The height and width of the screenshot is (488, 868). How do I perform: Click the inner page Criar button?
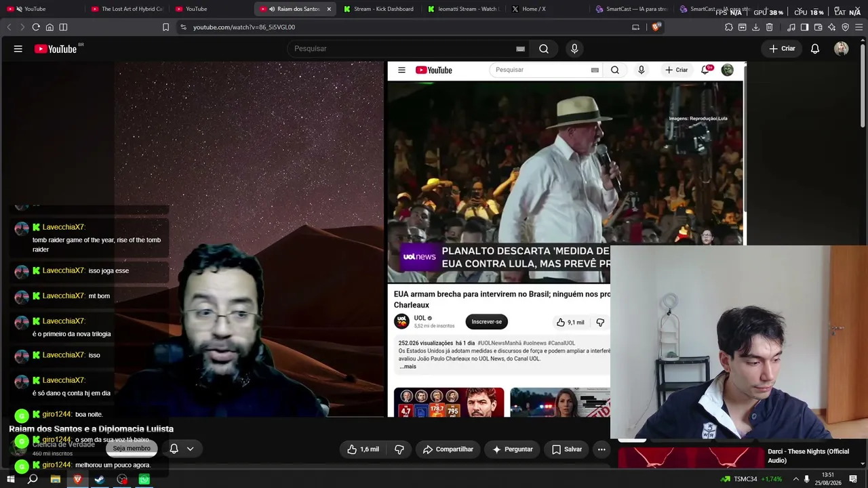click(677, 70)
